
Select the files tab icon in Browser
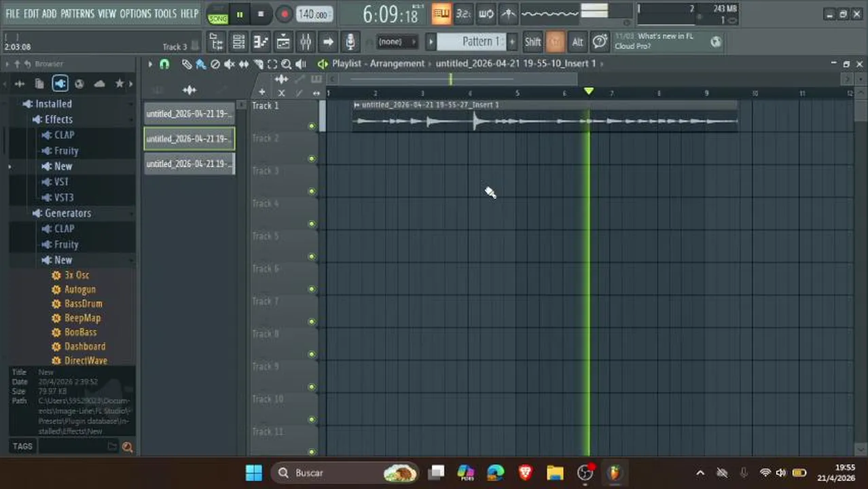pyautogui.click(x=39, y=84)
